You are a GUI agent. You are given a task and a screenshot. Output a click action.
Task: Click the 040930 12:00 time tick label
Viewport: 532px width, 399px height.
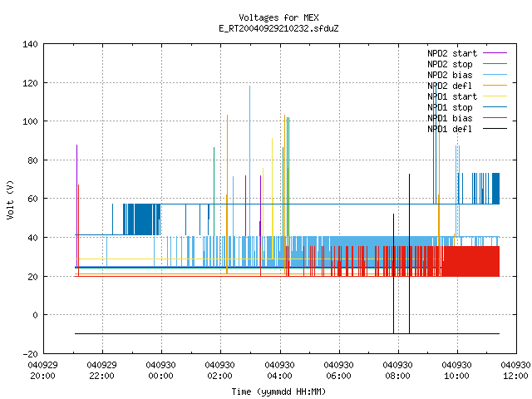click(x=515, y=371)
